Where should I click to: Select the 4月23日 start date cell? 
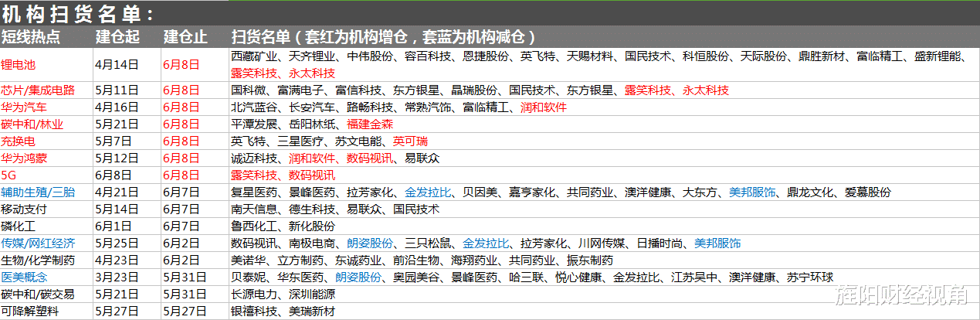[x=117, y=260]
